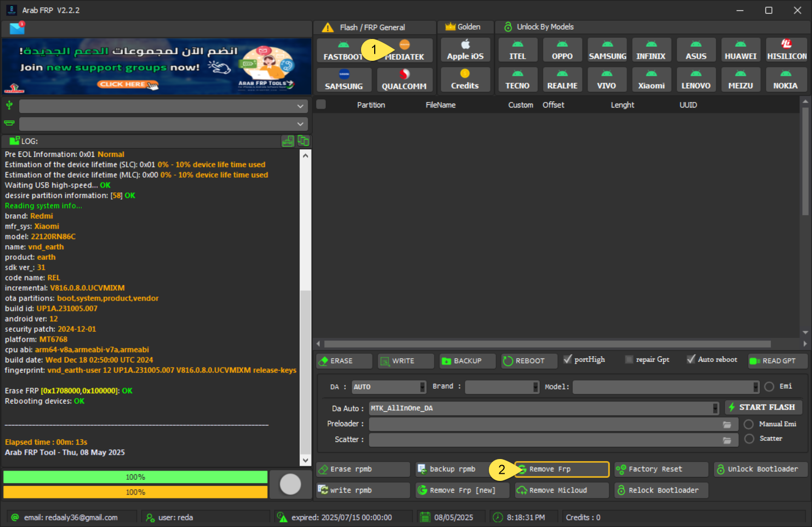Viewport: 812px width, 527px height.
Task: Open the Apple iOS section
Action: pos(465,50)
